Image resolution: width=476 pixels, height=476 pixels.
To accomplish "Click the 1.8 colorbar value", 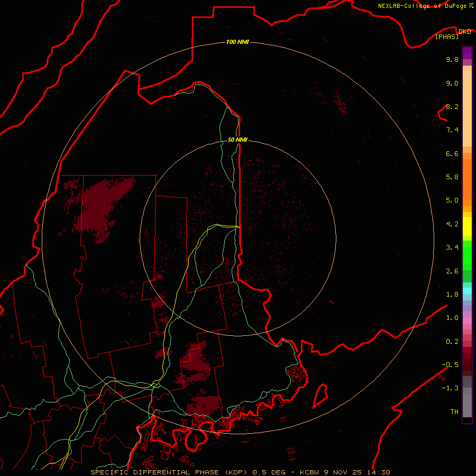I will pos(452,295).
